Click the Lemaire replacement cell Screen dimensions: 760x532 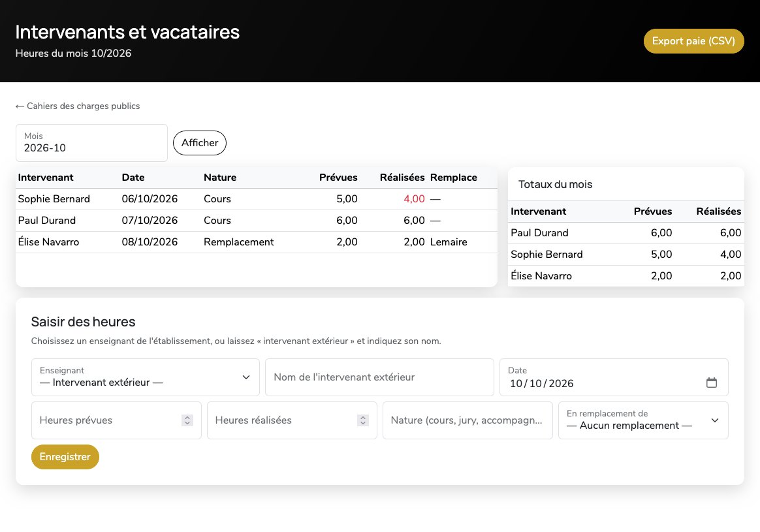point(449,242)
